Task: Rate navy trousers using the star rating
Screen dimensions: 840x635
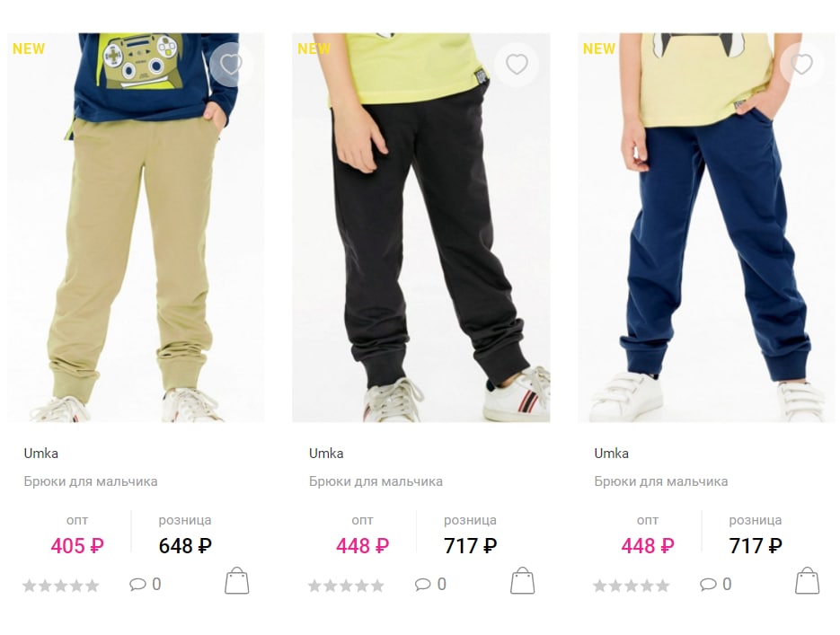Action: coord(632,586)
